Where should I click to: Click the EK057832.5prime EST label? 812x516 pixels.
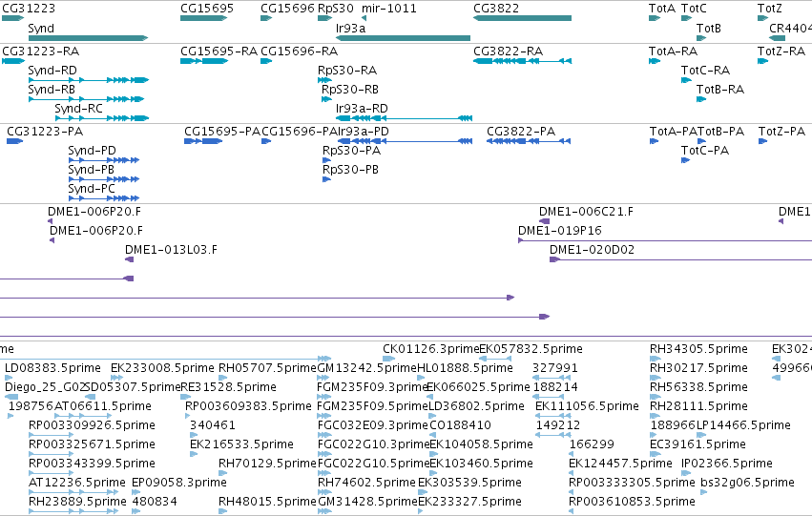point(531,349)
